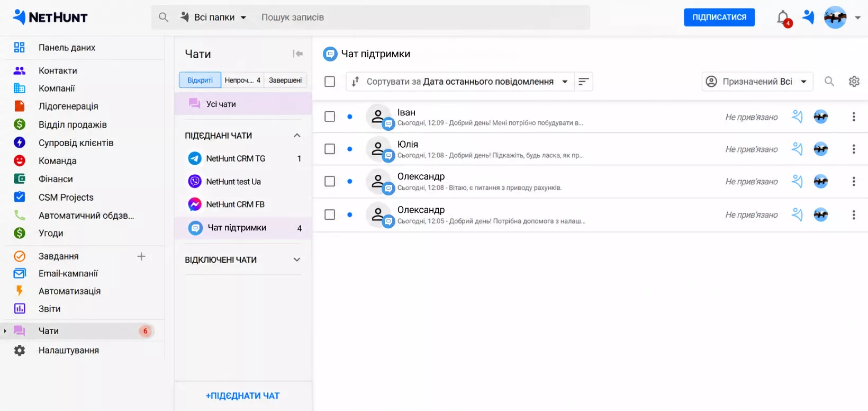Click assignee avatar in Іван row
The image size is (868, 411).
[821, 117]
